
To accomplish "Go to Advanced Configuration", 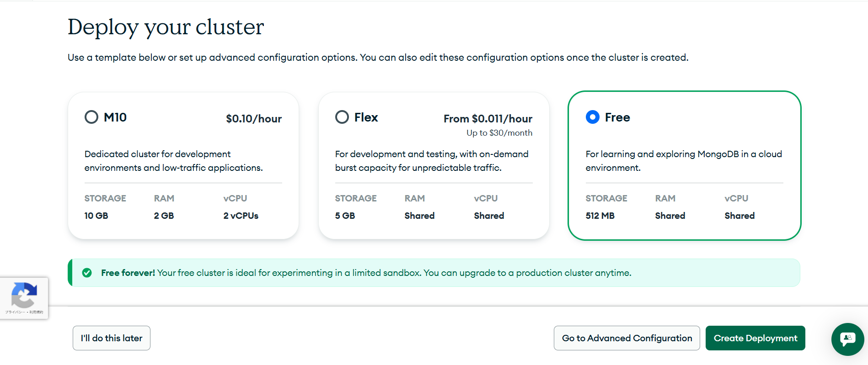I will 627,338.
